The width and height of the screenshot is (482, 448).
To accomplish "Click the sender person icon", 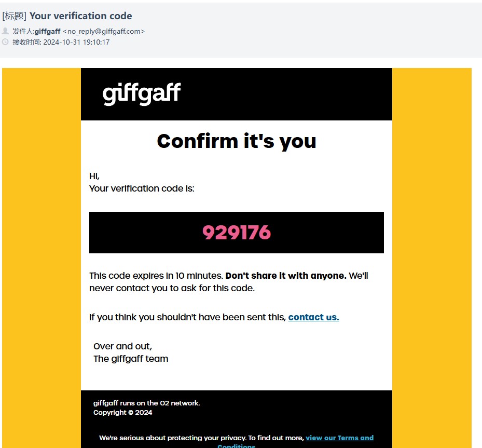I will click(x=5, y=31).
